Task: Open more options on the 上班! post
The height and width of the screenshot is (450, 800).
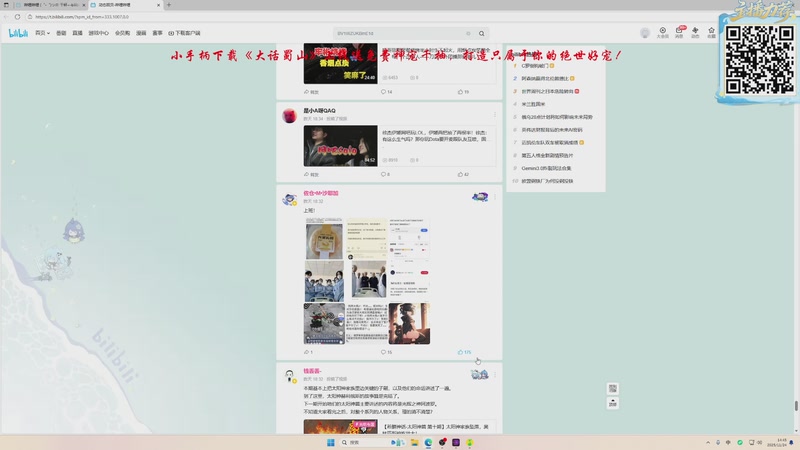Action: tap(495, 197)
